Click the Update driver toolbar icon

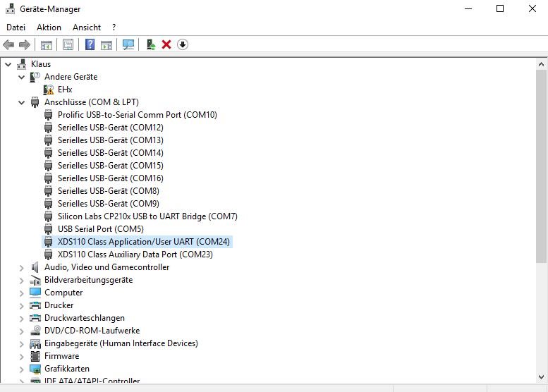pos(151,44)
